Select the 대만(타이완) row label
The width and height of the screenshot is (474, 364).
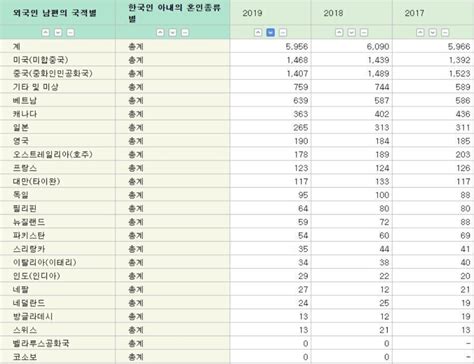click(x=36, y=181)
